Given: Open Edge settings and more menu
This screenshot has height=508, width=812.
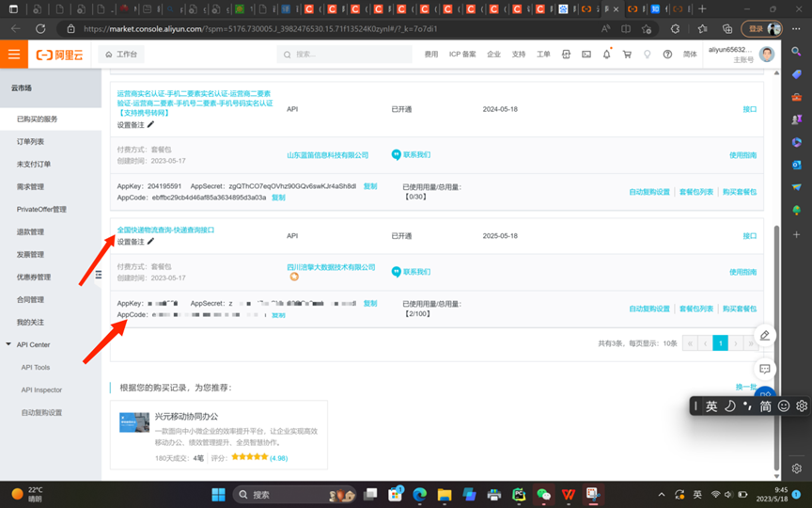Looking at the screenshot, I should (x=796, y=29).
